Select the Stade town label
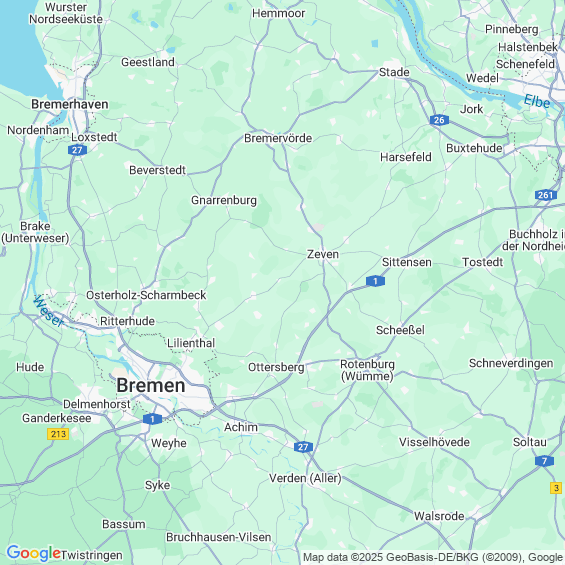This screenshot has width=565, height=565. pyautogui.click(x=394, y=72)
